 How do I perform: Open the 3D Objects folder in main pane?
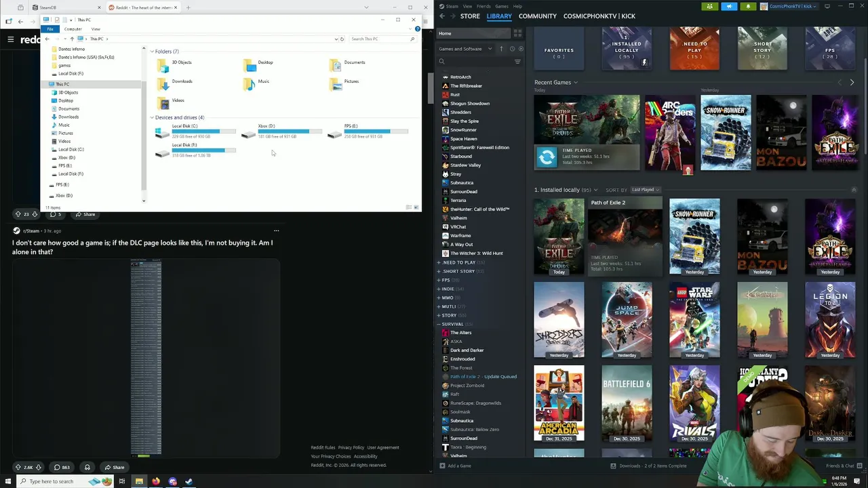[x=174, y=64]
